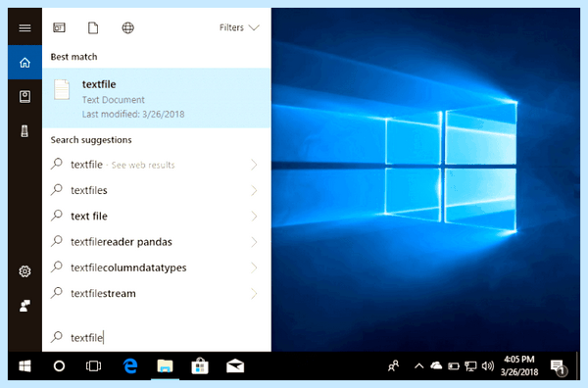Open Microsoft Store from taskbar
588x388 pixels.
coord(200,365)
